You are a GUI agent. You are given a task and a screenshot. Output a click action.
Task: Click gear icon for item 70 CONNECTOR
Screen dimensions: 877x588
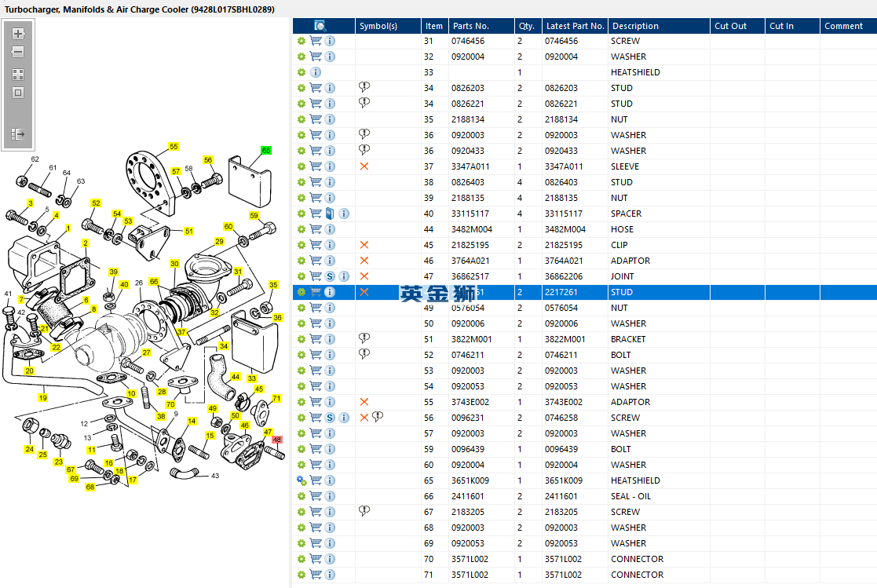pos(301,559)
